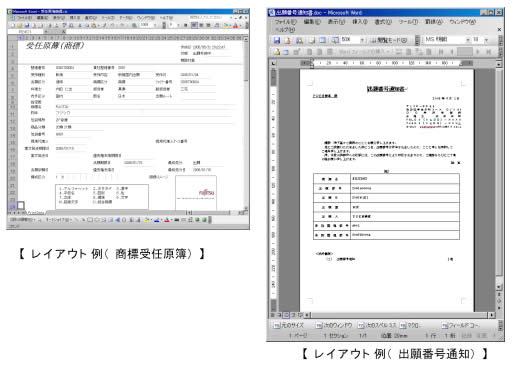515x365 pixels.
Task: Select Print Layout view button in Word
Action: [286, 315]
